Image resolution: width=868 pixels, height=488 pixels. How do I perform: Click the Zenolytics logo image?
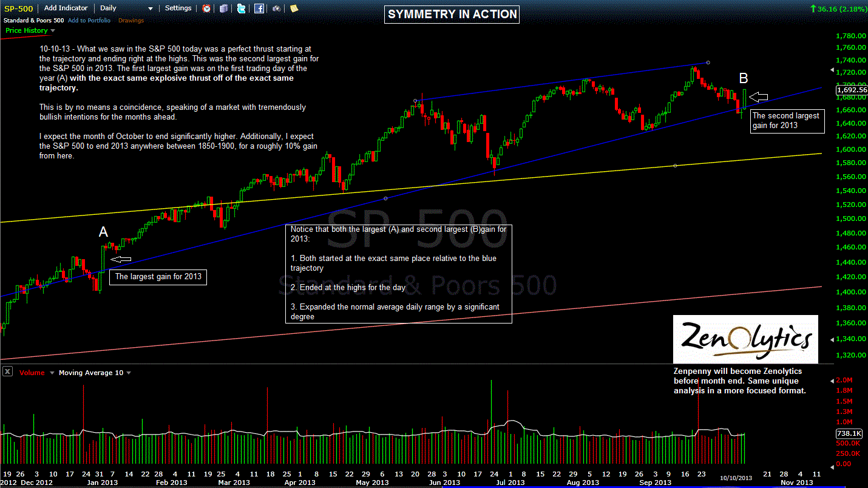745,339
